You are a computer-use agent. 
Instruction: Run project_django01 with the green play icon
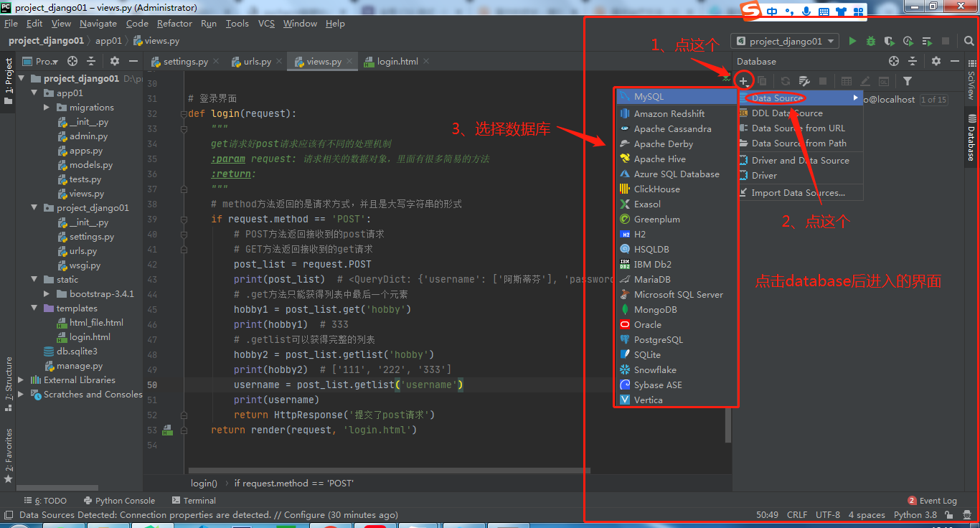click(852, 42)
